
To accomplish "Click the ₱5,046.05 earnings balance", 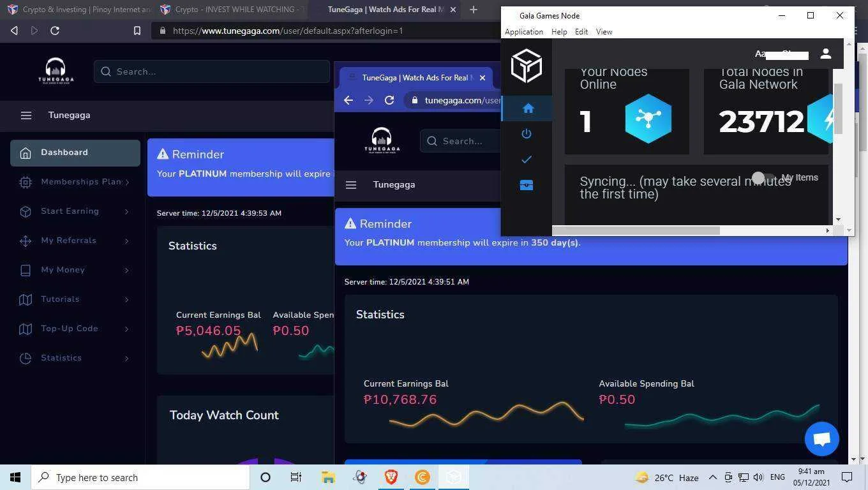I will tap(209, 331).
